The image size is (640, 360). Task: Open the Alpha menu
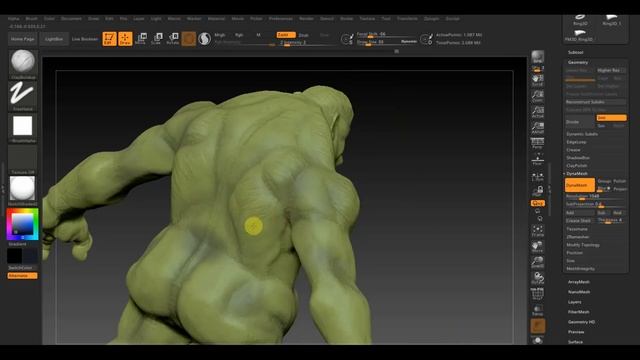pos(13,19)
